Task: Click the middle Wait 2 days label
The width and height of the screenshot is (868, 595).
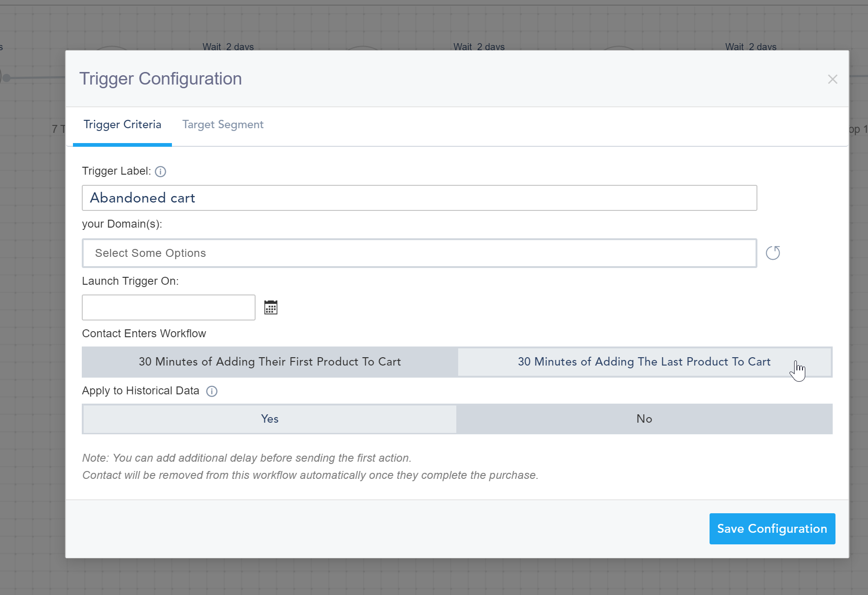Action: coord(479,46)
